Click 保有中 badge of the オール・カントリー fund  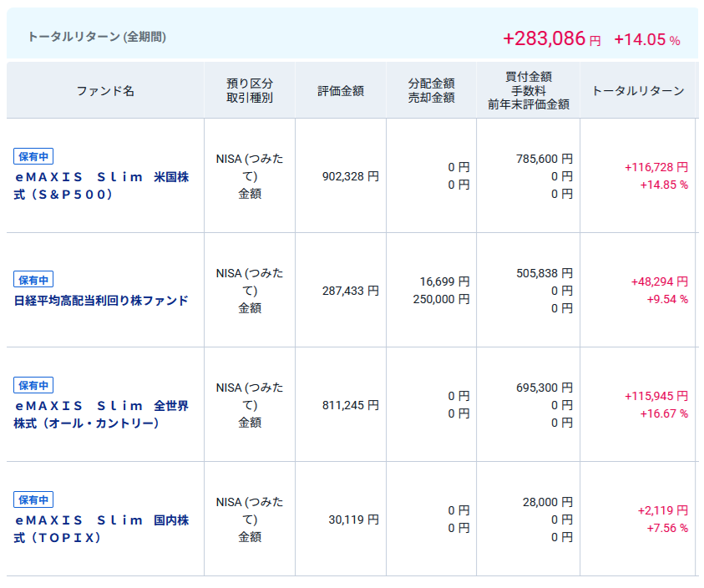pyautogui.click(x=33, y=385)
